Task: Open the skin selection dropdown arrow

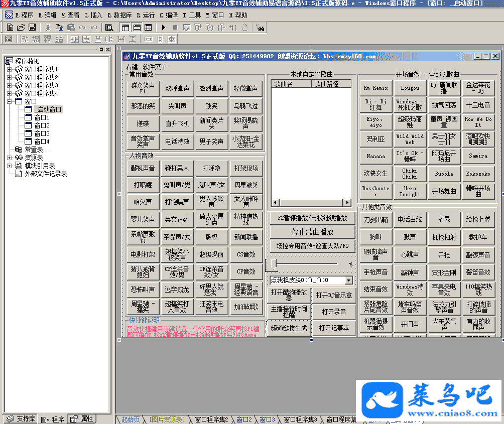Action: click(x=348, y=280)
